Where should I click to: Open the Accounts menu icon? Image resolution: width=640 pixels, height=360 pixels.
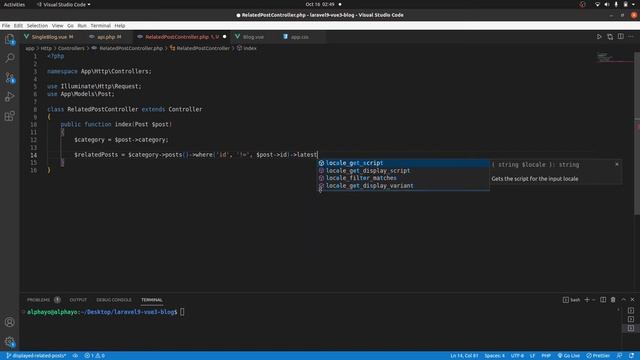pos(9,322)
